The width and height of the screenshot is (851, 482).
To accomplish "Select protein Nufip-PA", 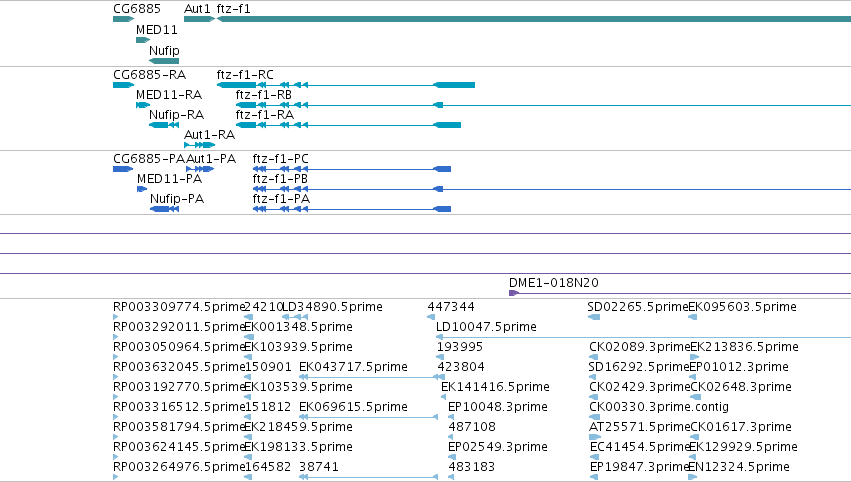I will coord(177,199).
